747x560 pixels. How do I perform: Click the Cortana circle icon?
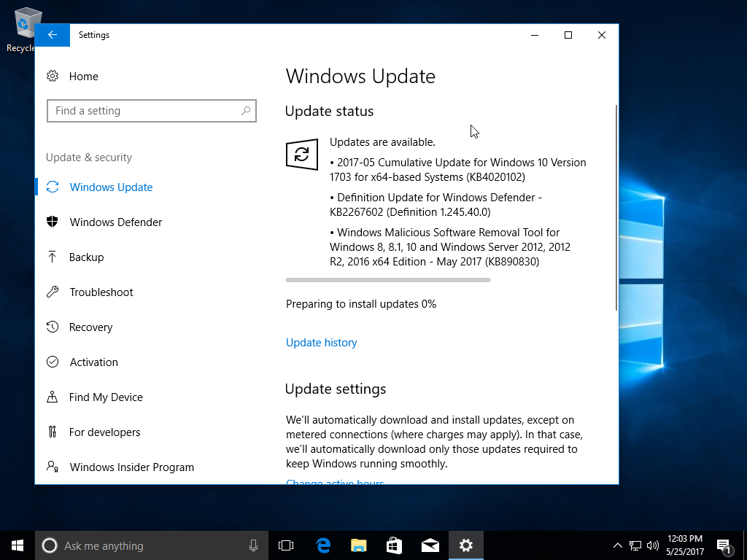pos(50,545)
